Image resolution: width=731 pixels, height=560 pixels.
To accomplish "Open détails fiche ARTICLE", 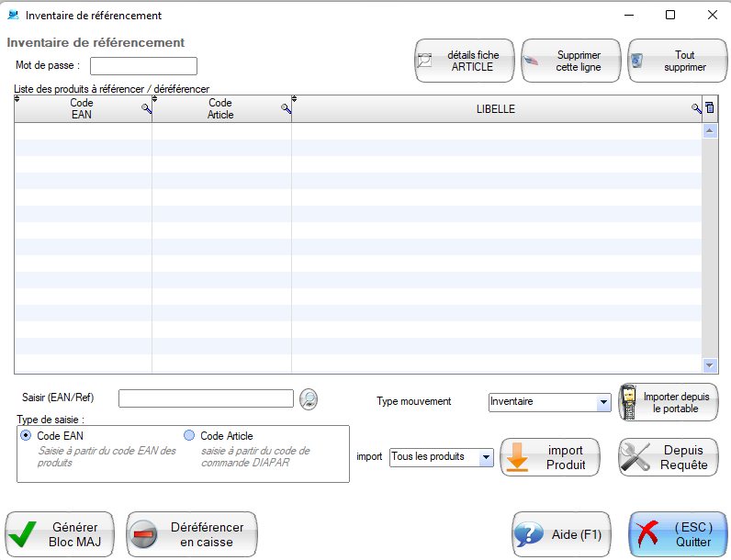I will pyautogui.click(x=463, y=62).
